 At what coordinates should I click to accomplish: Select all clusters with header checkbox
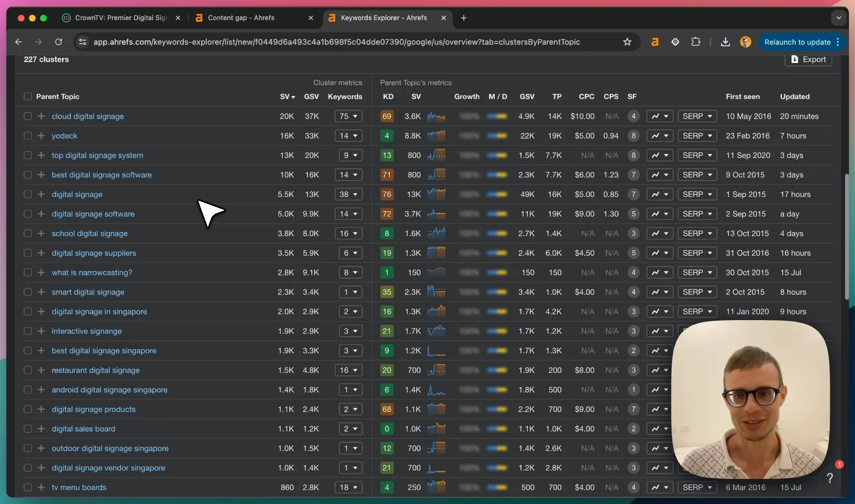click(x=28, y=97)
